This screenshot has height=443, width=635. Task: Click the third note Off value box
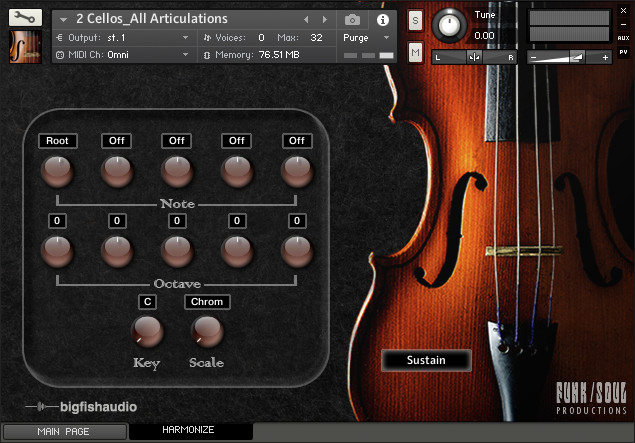(x=177, y=141)
